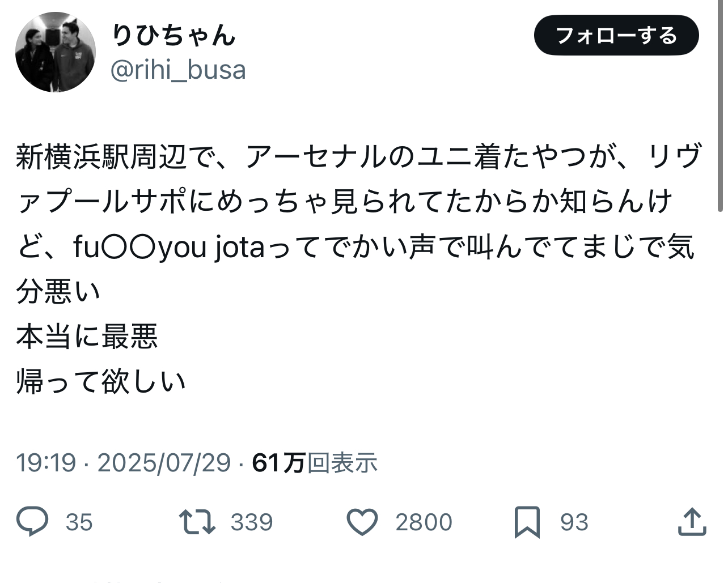Screen dimensions: 728x583
Task: Bookmark this post with the bookmark icon
Action: 527,522
